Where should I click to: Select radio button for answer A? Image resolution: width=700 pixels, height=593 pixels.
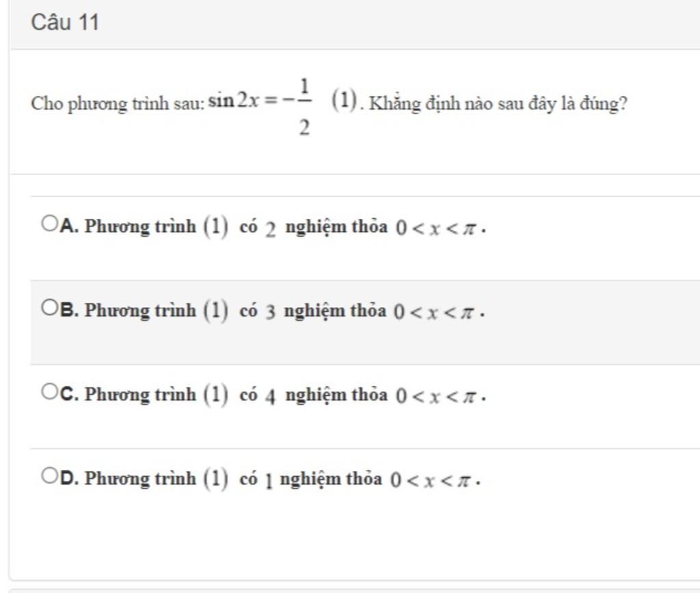pyautogui.click(x=49, y=223)
